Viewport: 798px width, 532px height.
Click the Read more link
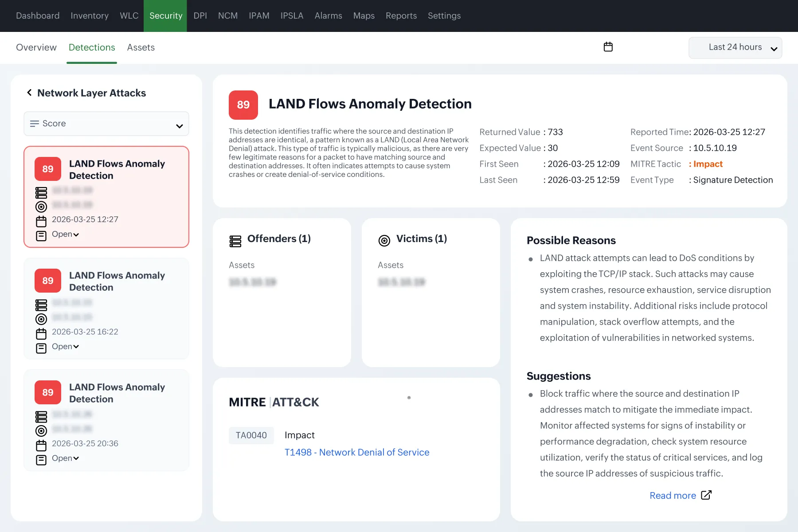click(x=673, y=496)
